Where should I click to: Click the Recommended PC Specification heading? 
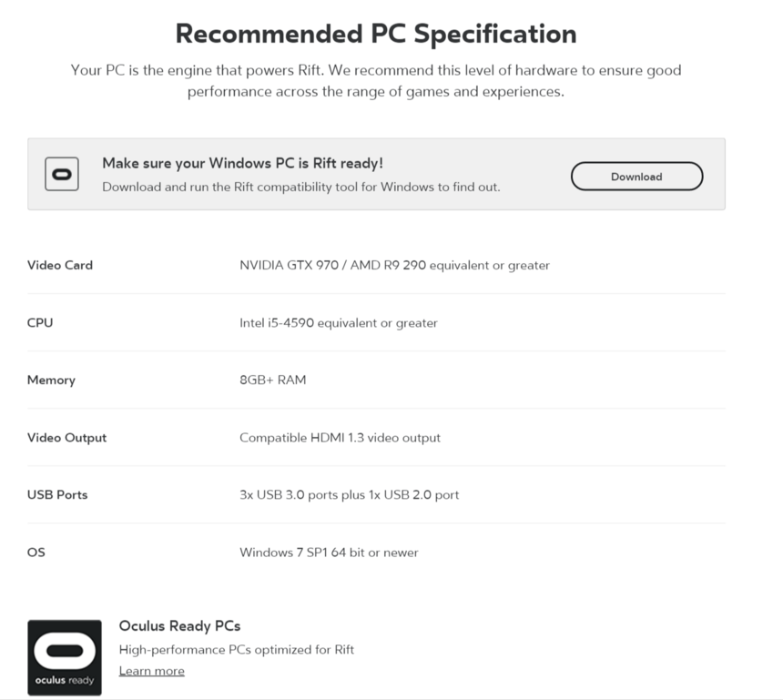(x=375, y=34)
